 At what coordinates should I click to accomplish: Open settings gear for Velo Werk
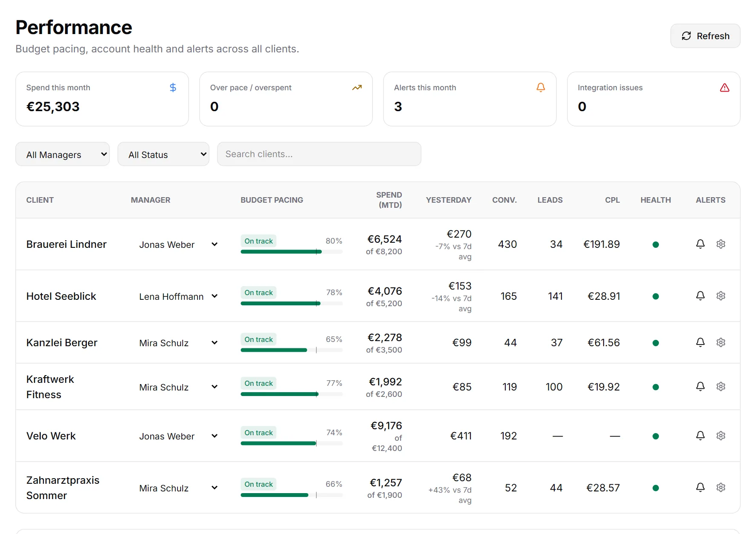click(721, 436)
